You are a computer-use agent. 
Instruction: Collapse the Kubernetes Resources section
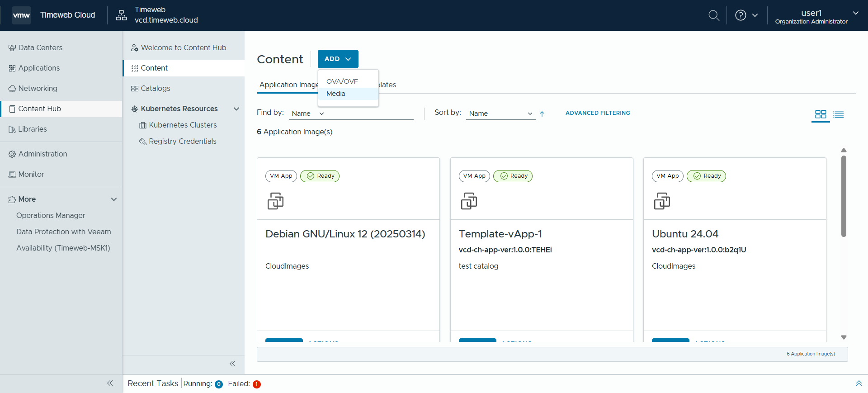236,109
